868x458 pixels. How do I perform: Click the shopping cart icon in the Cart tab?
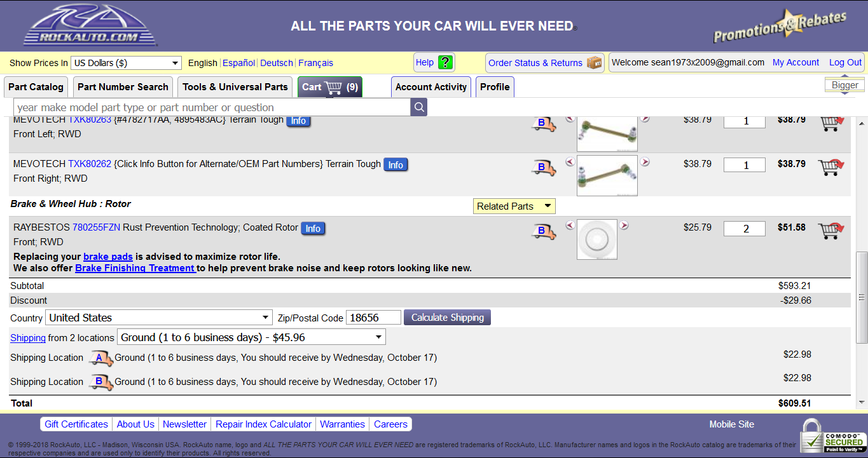pyautogui.click(x=333, y=87)
